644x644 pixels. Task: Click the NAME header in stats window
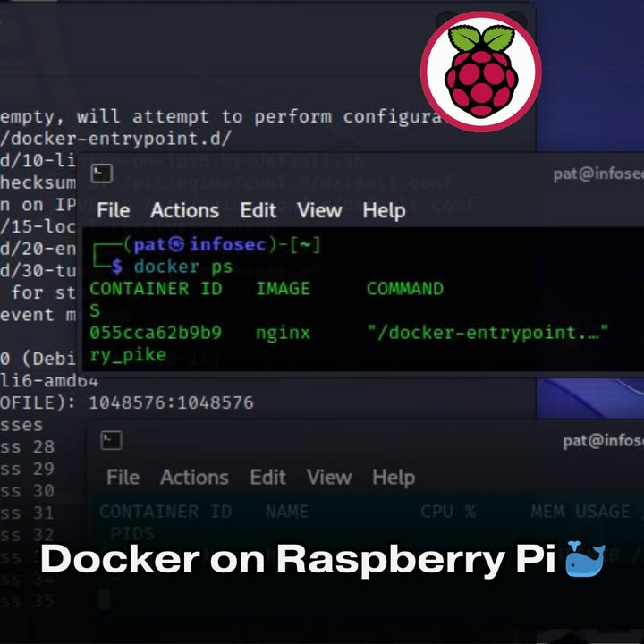287,512
